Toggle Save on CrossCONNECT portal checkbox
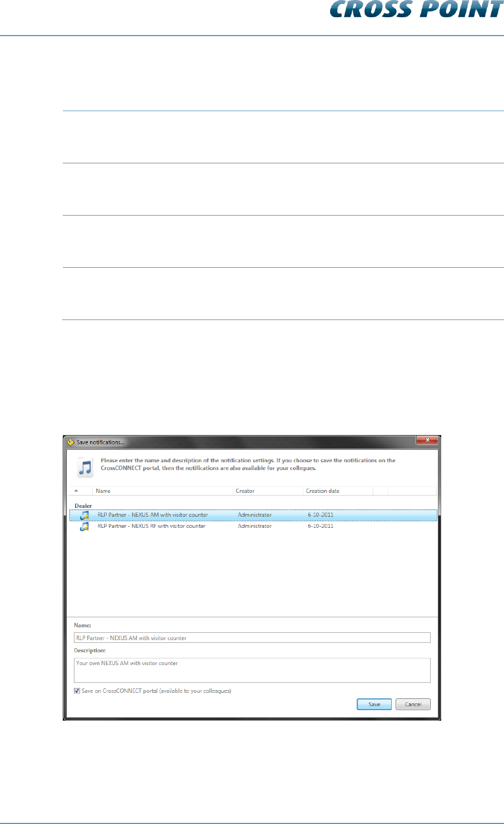504x824 pixels. (77, 691)
